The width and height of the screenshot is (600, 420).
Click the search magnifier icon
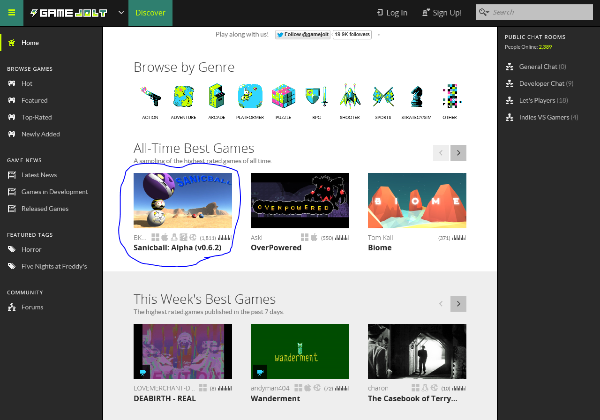point(484,12)
